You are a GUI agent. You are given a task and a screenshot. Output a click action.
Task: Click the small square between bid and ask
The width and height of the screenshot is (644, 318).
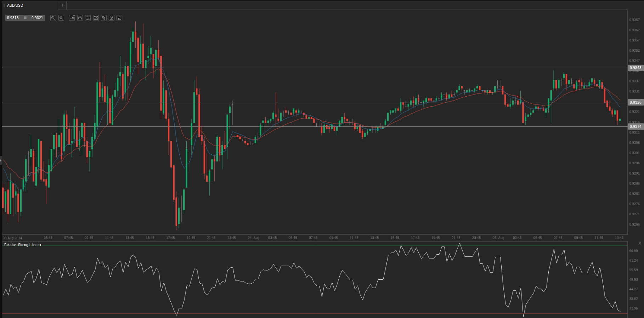(x=25, y=18)
